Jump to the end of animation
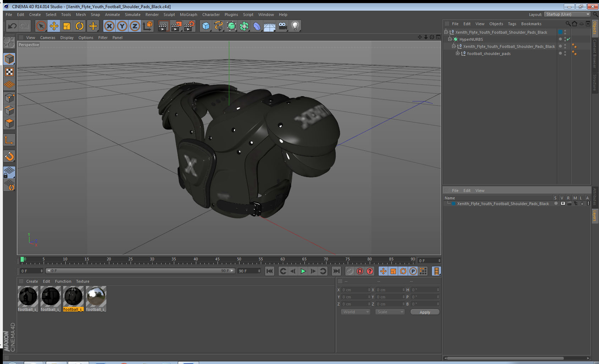Viewport: 599px width, 364px height. (x=336, y=271)
